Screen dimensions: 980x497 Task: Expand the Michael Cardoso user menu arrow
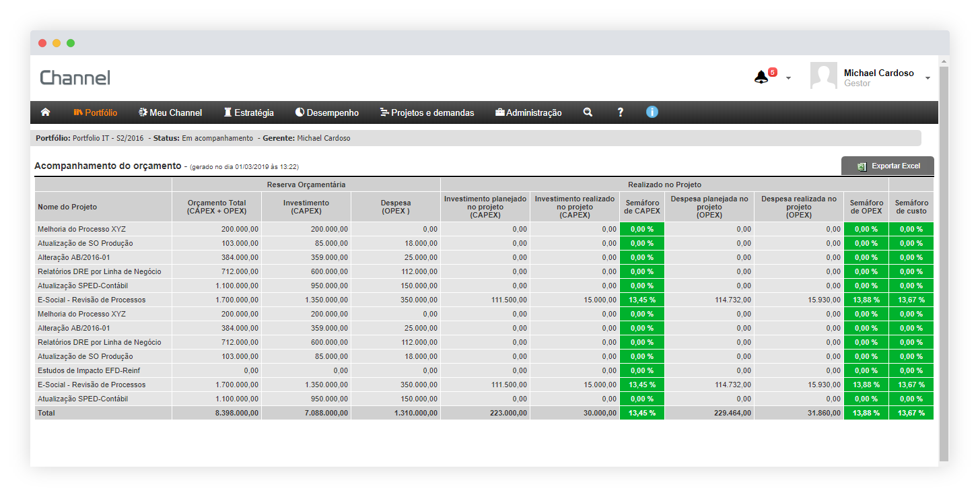pos(928,78)
